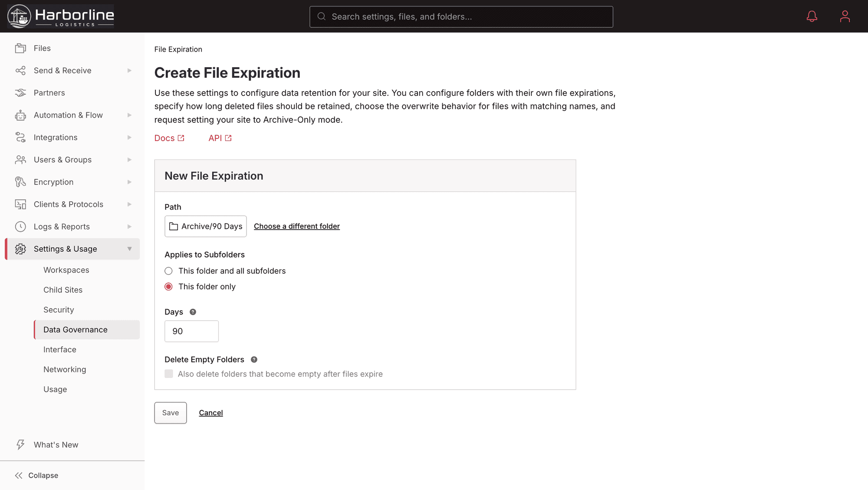Open the user account icon
This screenshot has width=868, height=490.
pos(845,16)
